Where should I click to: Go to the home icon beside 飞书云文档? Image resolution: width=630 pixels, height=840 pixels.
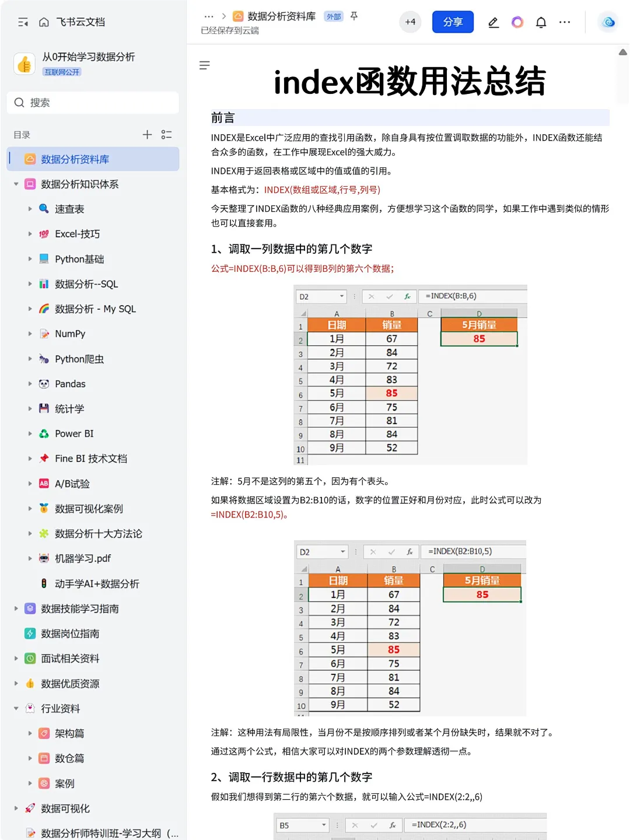click(44, 22)
